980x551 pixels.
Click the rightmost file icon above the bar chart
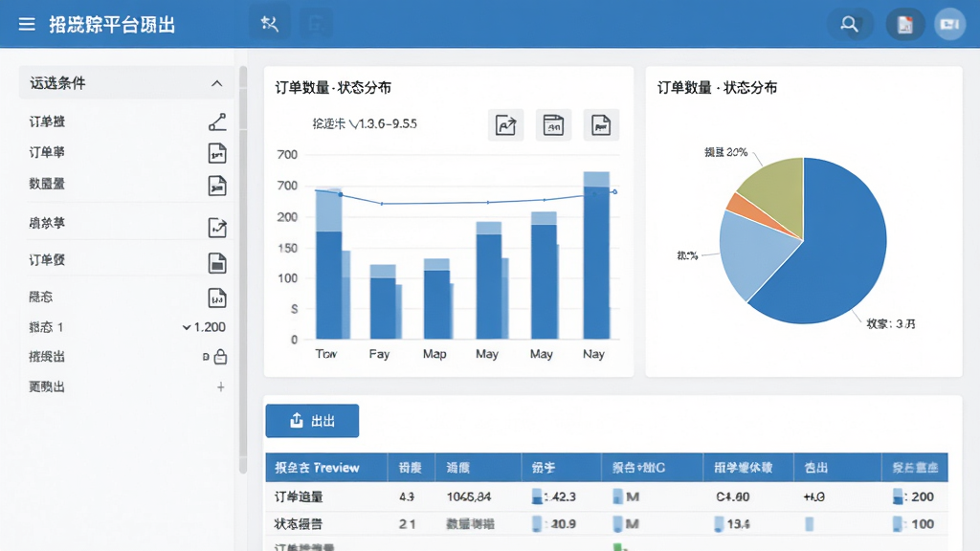pos(601,125)
